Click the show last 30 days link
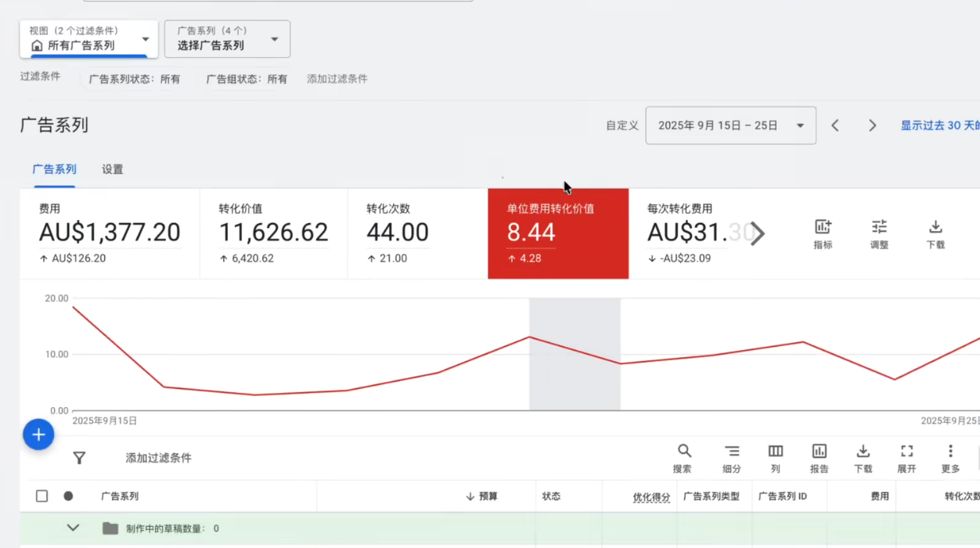 click(x=939, y=125)
